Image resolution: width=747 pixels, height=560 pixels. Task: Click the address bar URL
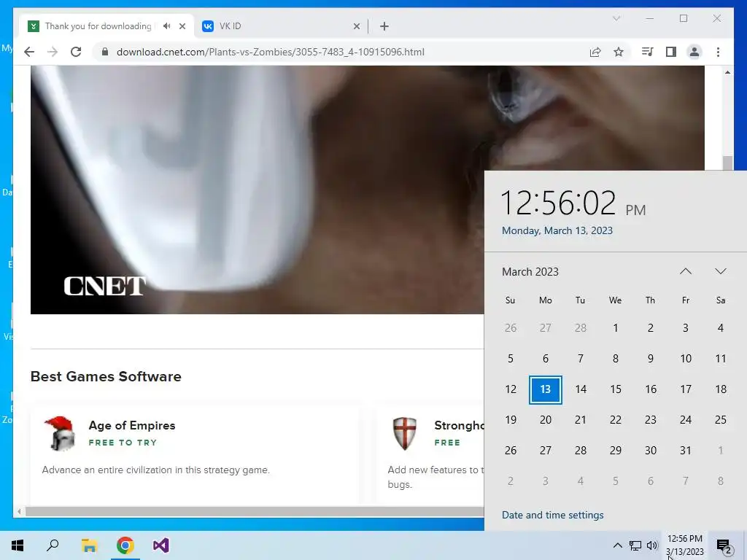coord(270,52)
